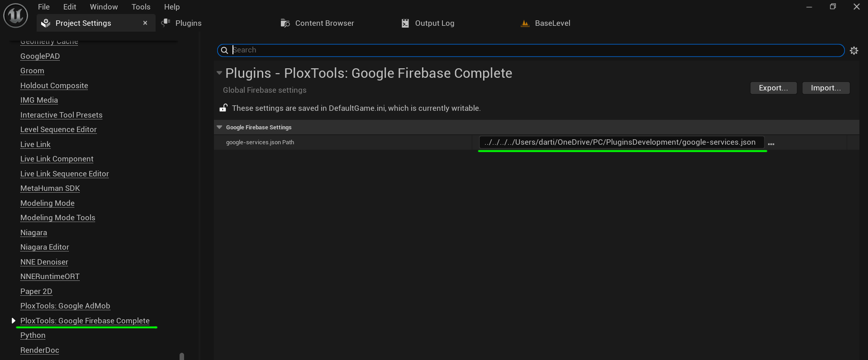Click the unlocked padlock icon next to DefaultGame.ini notice
The image size is (868, 360).
tap(223, 108)
